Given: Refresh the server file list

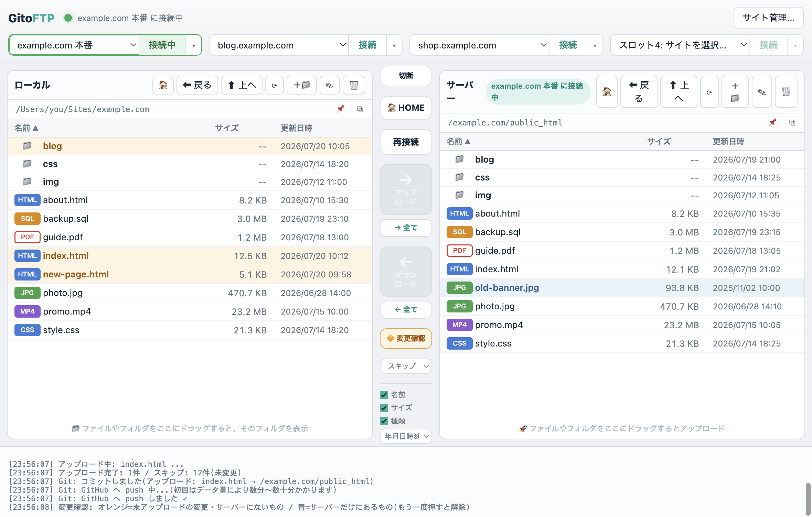Looking at the screenshot, I should coord(709,92).
